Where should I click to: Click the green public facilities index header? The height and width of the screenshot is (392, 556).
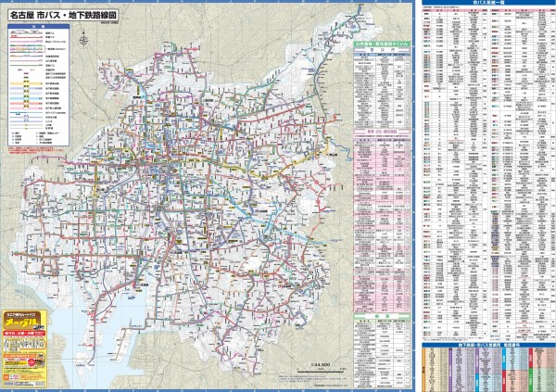(x=381, y=44)
